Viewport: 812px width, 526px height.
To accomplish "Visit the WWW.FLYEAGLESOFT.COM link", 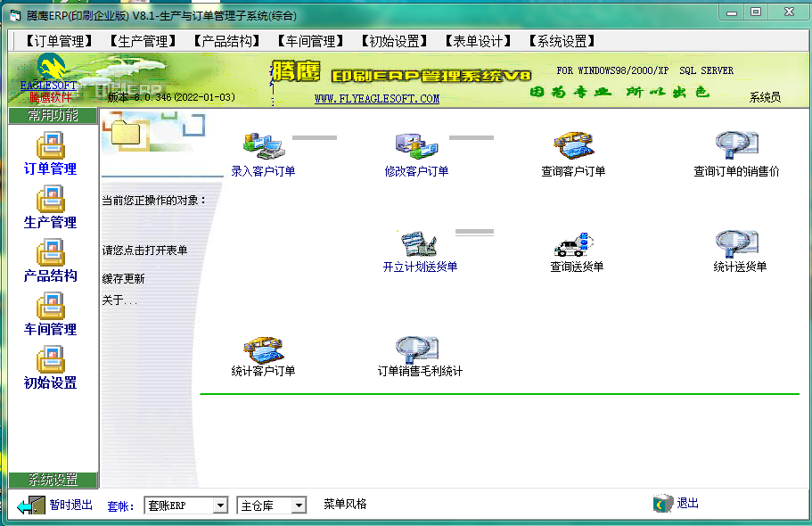I will click(x=377, y=98).
